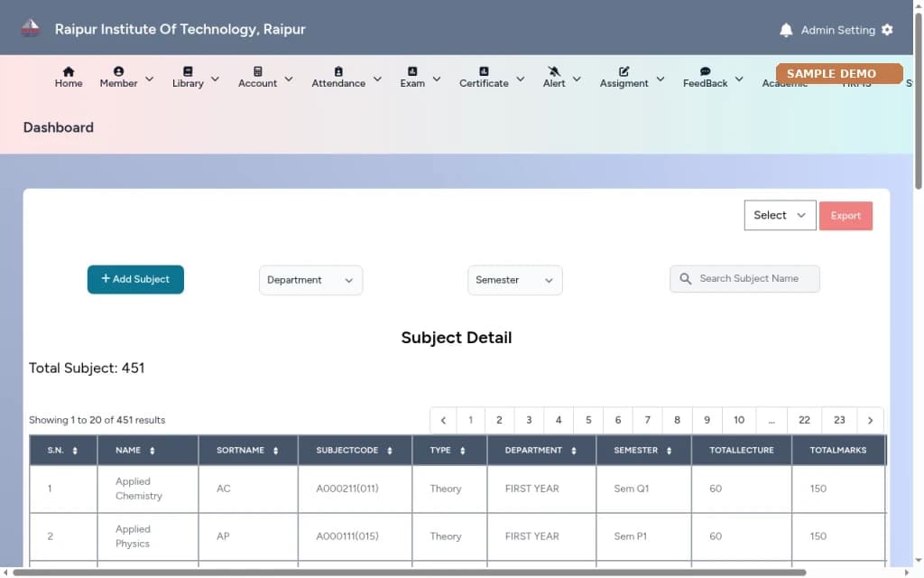Click the Assigment edit icon

tap(624, 71)
